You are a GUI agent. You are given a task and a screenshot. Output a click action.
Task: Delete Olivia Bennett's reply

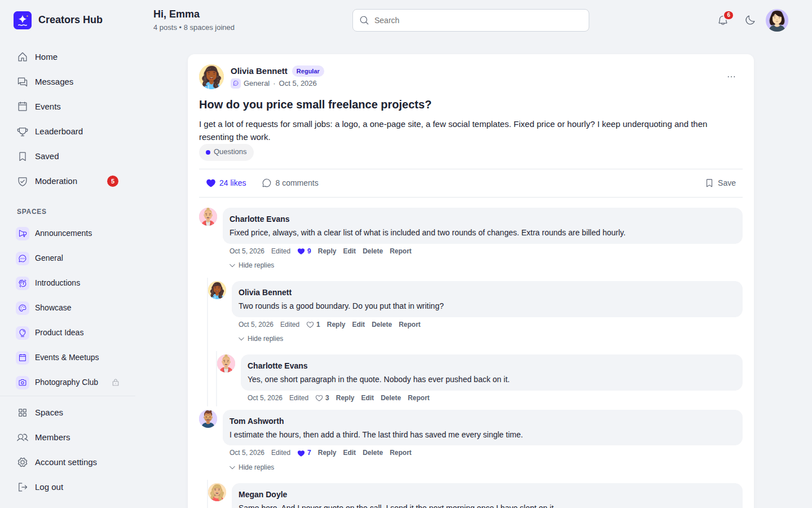[382, 325]
